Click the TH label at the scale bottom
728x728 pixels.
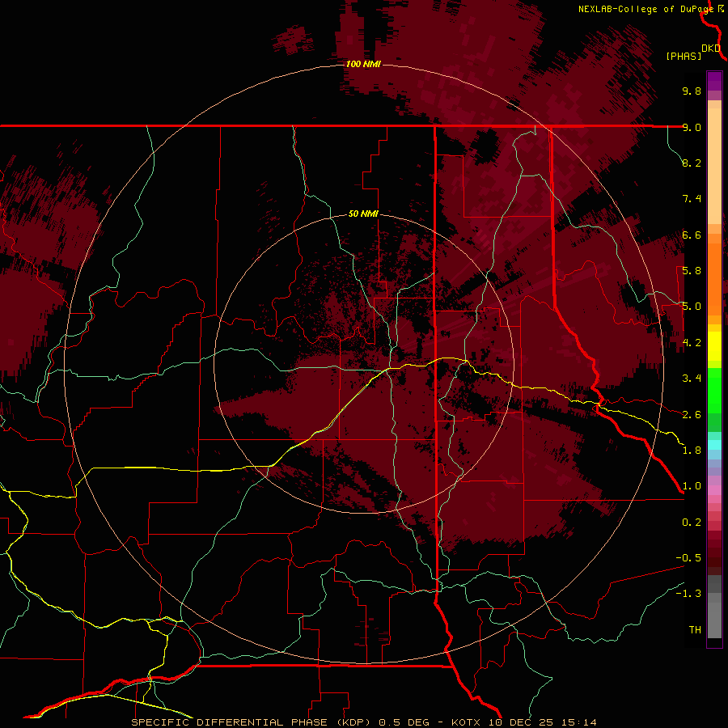[x=695, y=630]
